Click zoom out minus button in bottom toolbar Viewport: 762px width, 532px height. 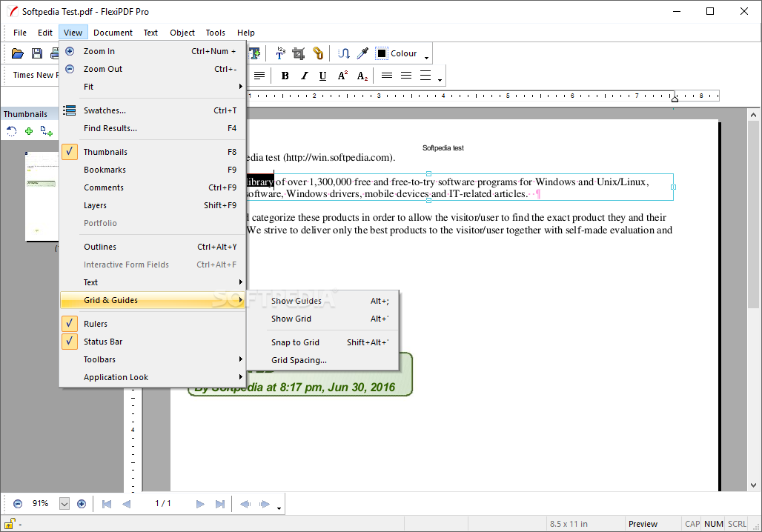[x=18, y=504]
